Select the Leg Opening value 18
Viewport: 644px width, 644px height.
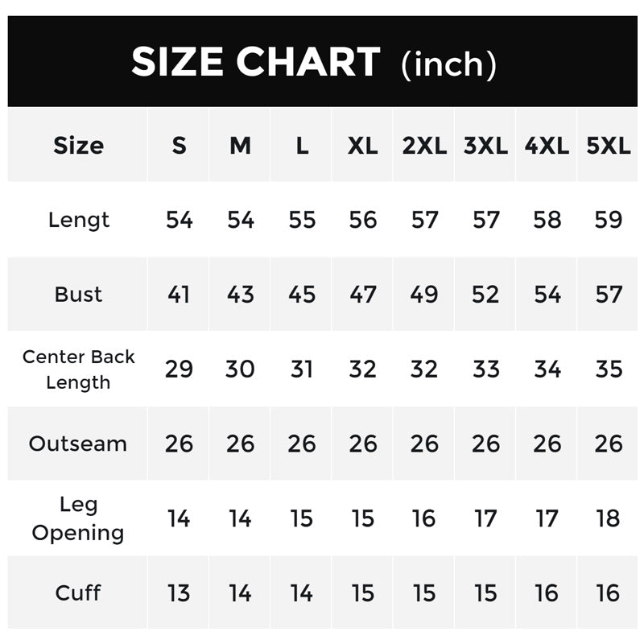[x=609, y=518]
